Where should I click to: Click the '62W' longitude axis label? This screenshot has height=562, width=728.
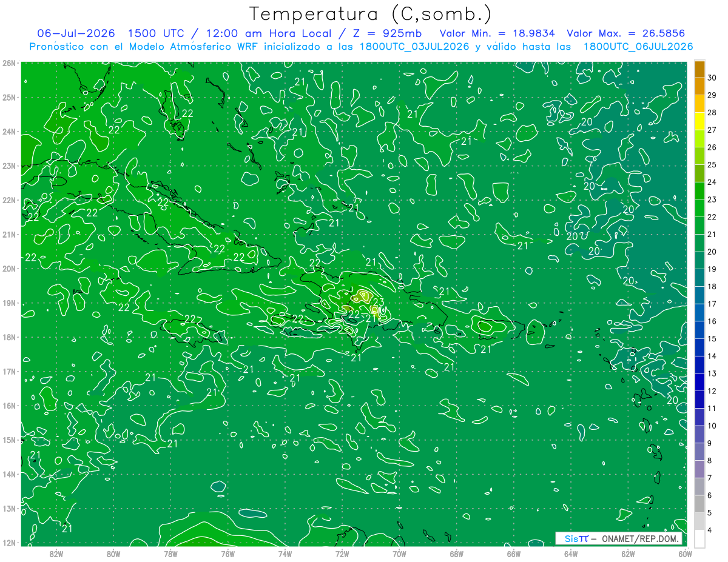click(628, 554)
